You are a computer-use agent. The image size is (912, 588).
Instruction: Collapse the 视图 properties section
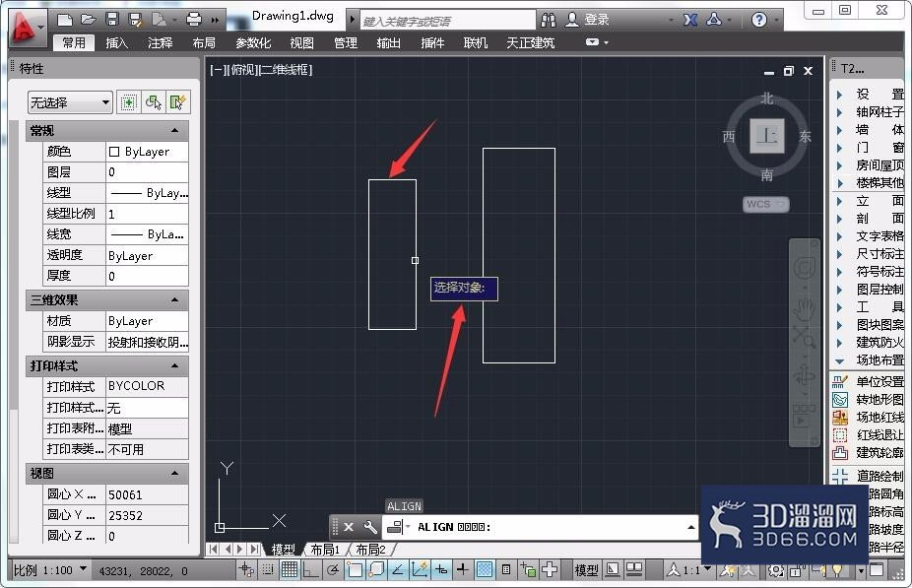tap(174, 474)
